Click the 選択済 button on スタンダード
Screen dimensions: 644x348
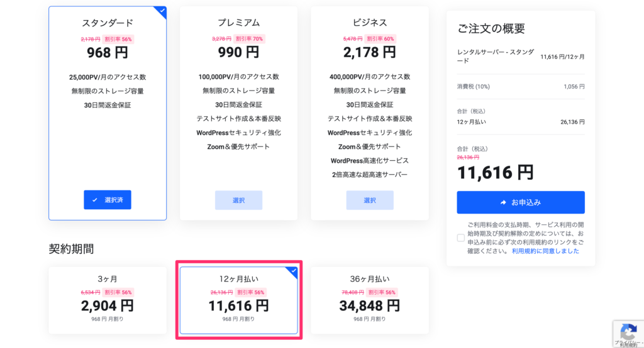coord(108,200)
